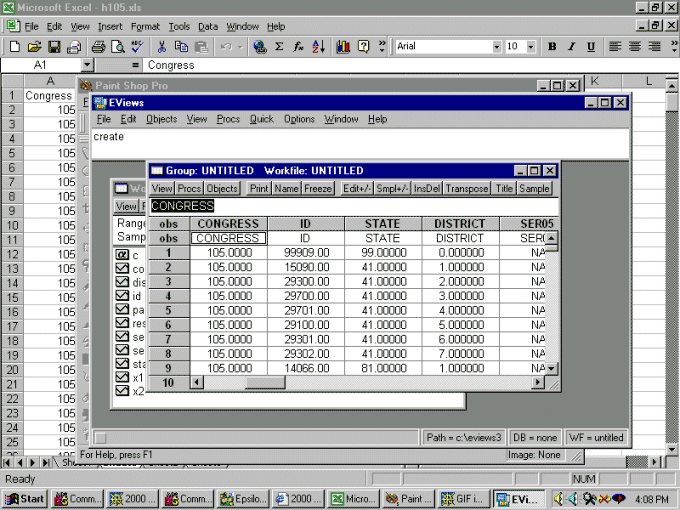Click the Excel Save icon
The width and height of the screenshot is (680, 510).
[54, 46]
